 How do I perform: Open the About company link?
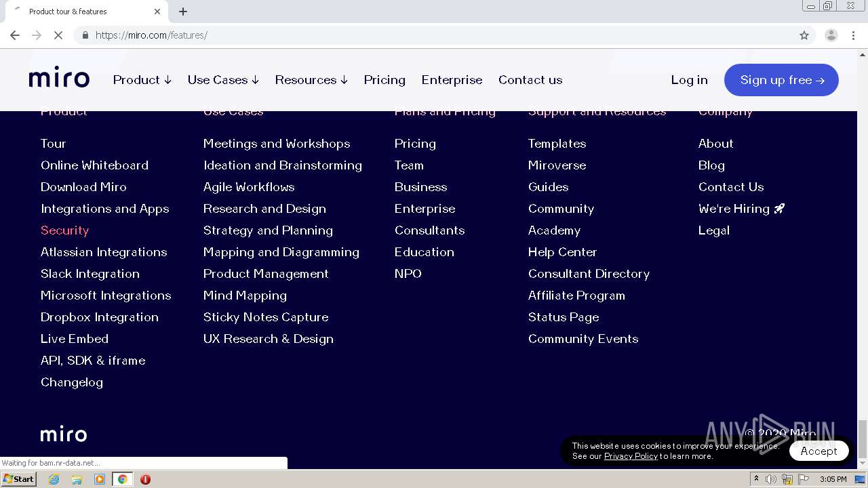click(x=716, y=143)
